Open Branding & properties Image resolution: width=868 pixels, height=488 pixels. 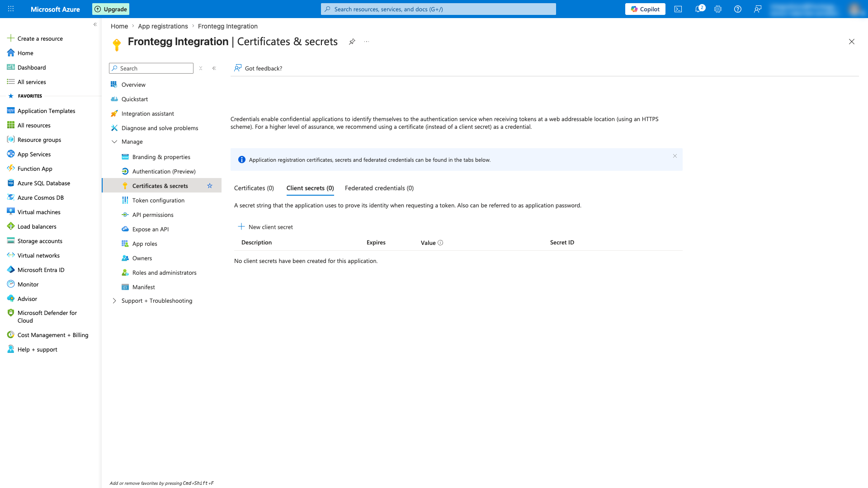161,157
